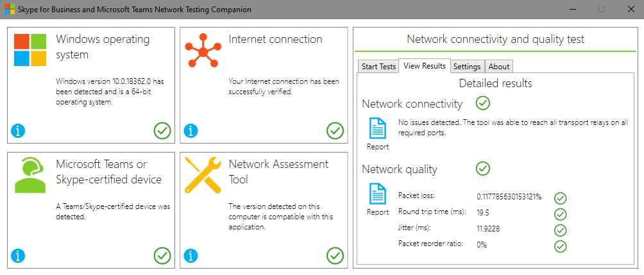Open info icon in Network Assessment Tool card
644x275 pixels.
(191, 256)
